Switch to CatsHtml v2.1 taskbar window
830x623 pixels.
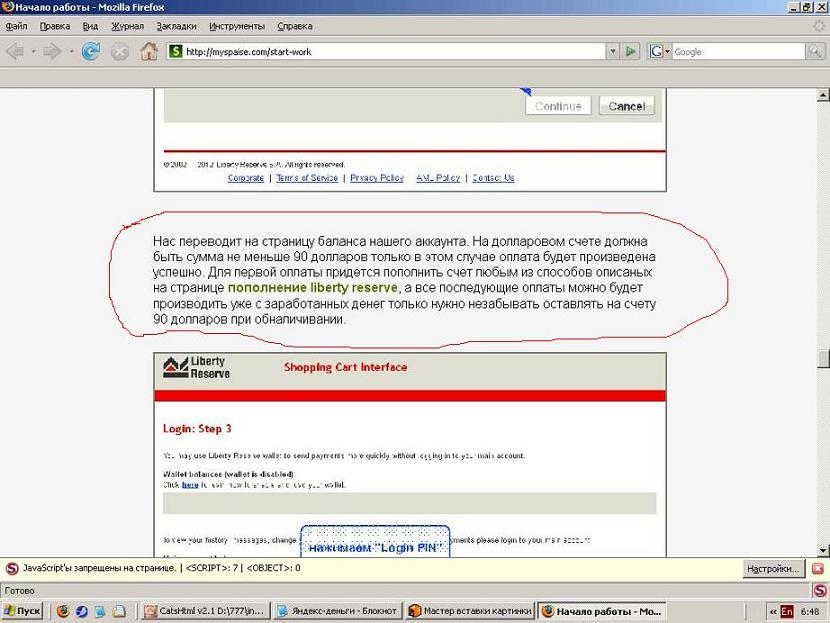click(206, 611)
